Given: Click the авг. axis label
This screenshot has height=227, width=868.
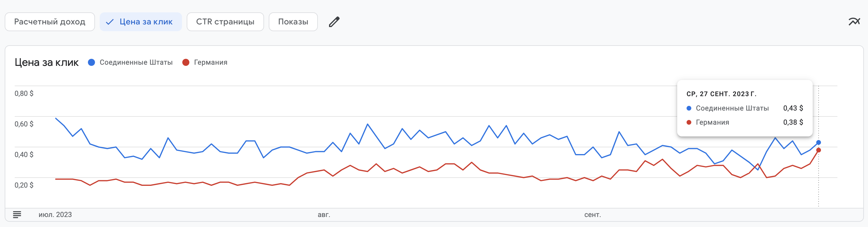Looking at the screenshot, I should point(324,215).
